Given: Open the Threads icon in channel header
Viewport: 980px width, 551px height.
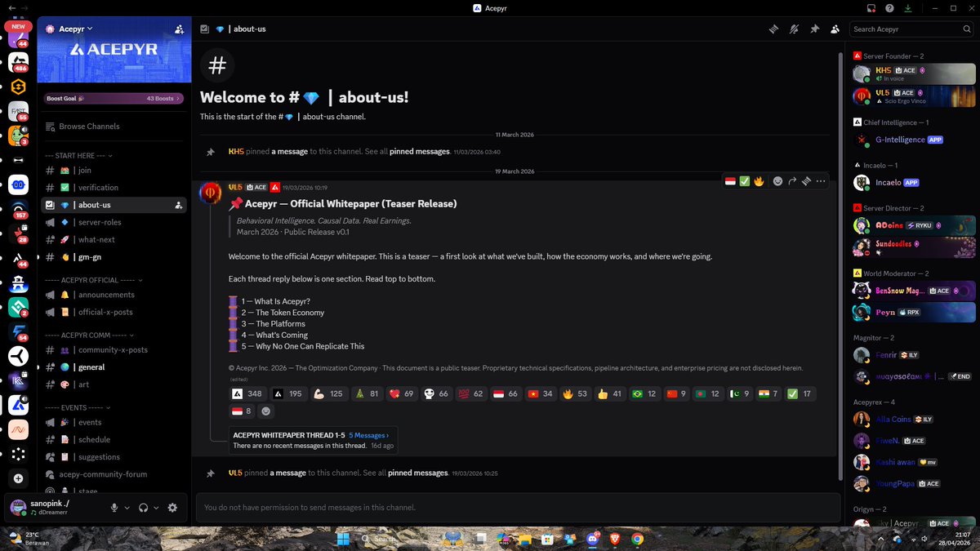Looking at the screenshot, I should 773,29.
